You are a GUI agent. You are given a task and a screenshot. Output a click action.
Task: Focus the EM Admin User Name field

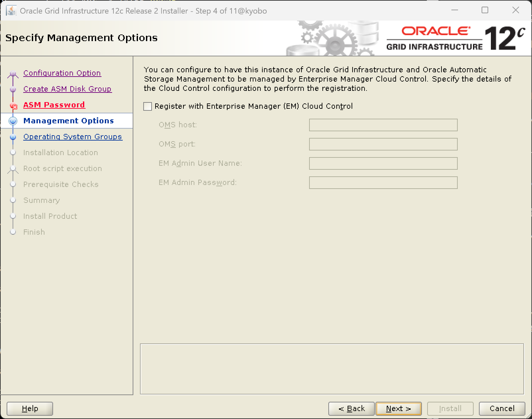pos(383,163)
